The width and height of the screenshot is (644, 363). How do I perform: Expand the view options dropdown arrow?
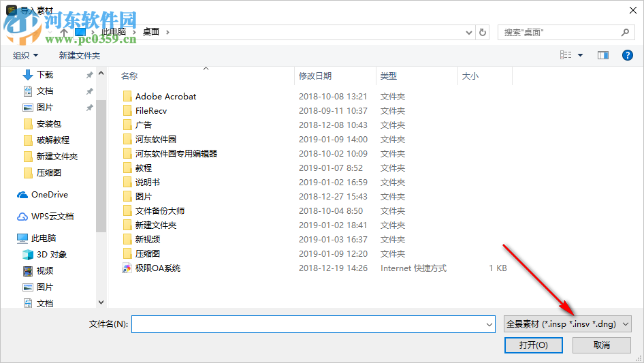(x=580, y=55)
